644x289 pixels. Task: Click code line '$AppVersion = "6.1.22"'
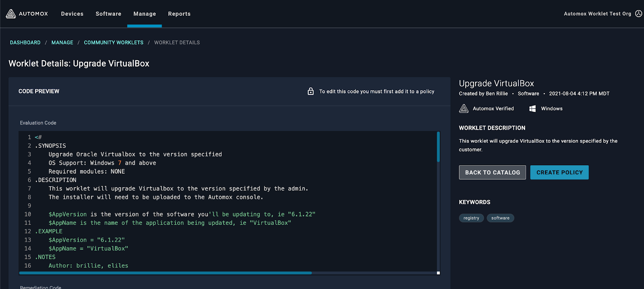pos(87,240)
